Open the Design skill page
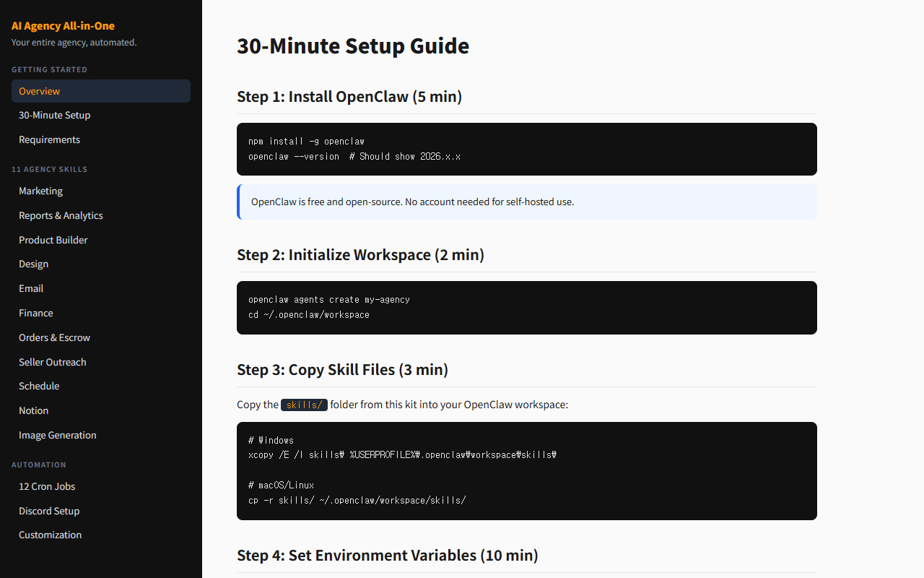924x578 pixels. click(x=34, y=264)
